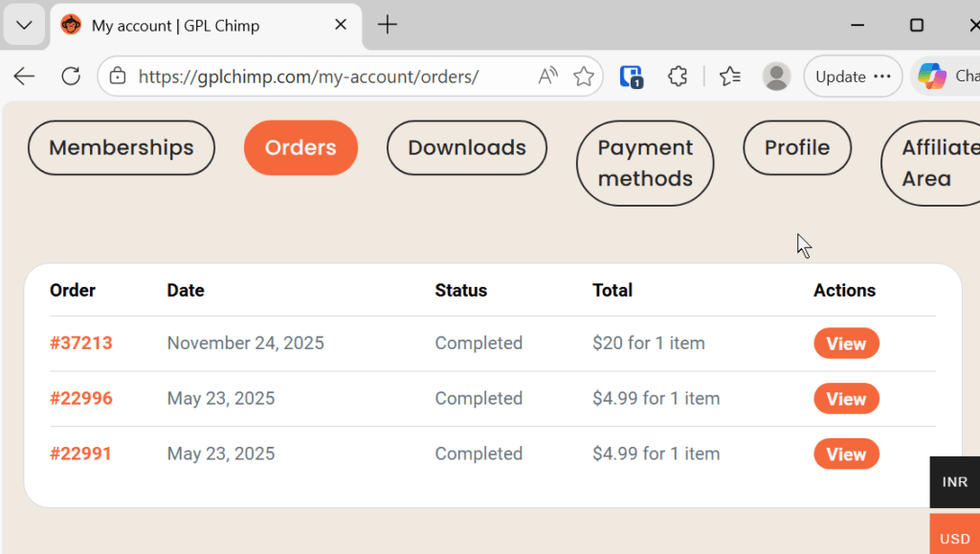
Task: Click the Read aloud icon in address bar
Action: click(547, 77)
